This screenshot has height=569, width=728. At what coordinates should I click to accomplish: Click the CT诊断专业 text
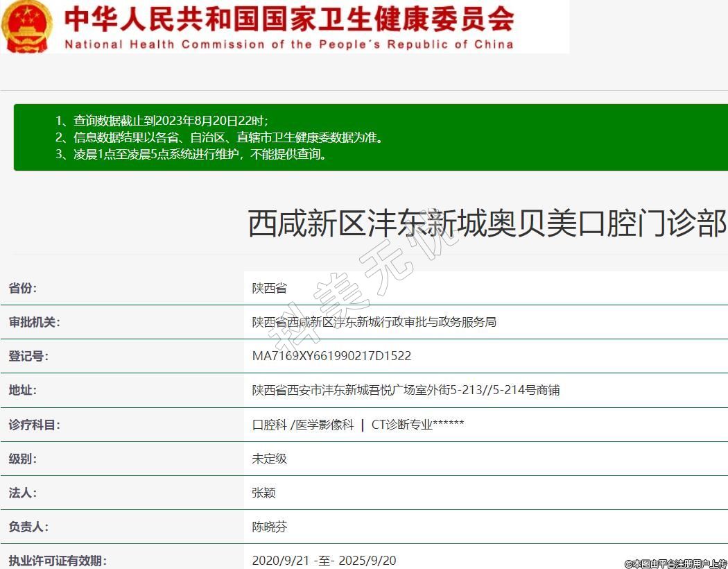(402, 424)
